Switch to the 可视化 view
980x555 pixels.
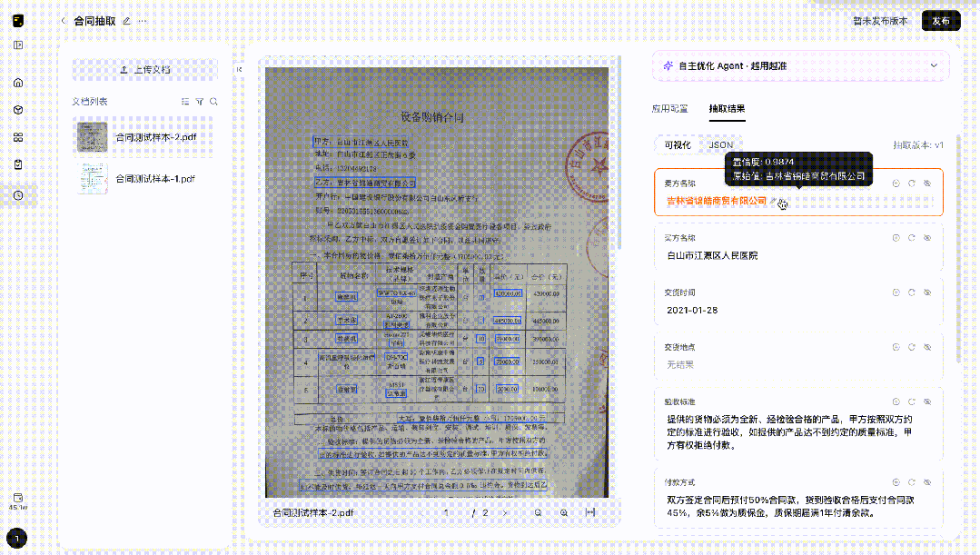pos(678,145)
